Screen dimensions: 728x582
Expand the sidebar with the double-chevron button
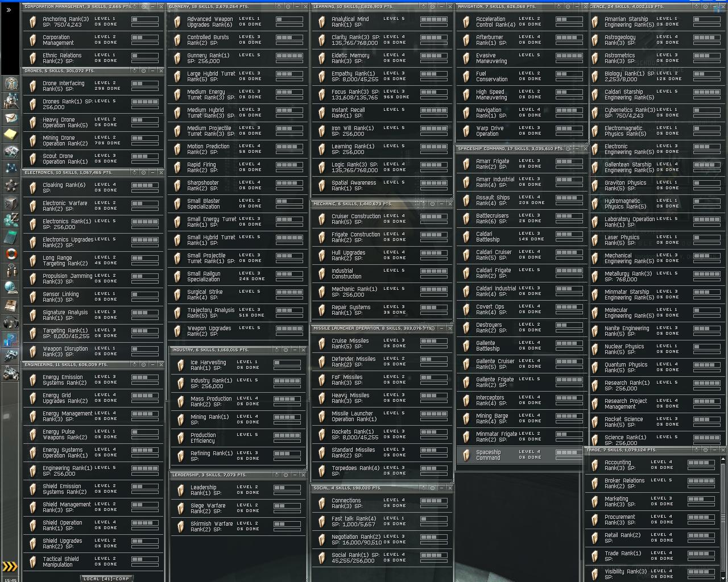tap(8, 10)
